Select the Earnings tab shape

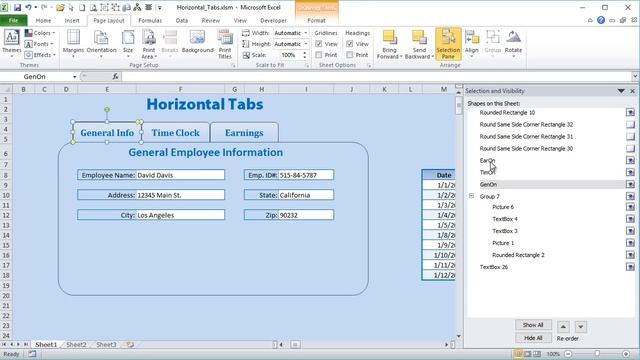click(244, 133)
